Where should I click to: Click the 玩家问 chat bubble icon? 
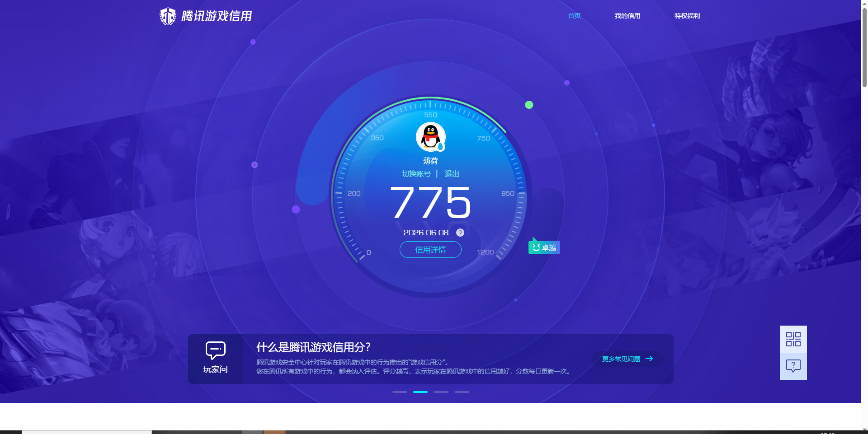coord(216,350)
